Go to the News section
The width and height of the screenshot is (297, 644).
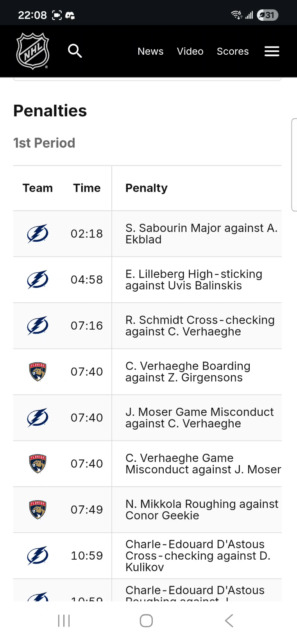(x=150, y=51)
